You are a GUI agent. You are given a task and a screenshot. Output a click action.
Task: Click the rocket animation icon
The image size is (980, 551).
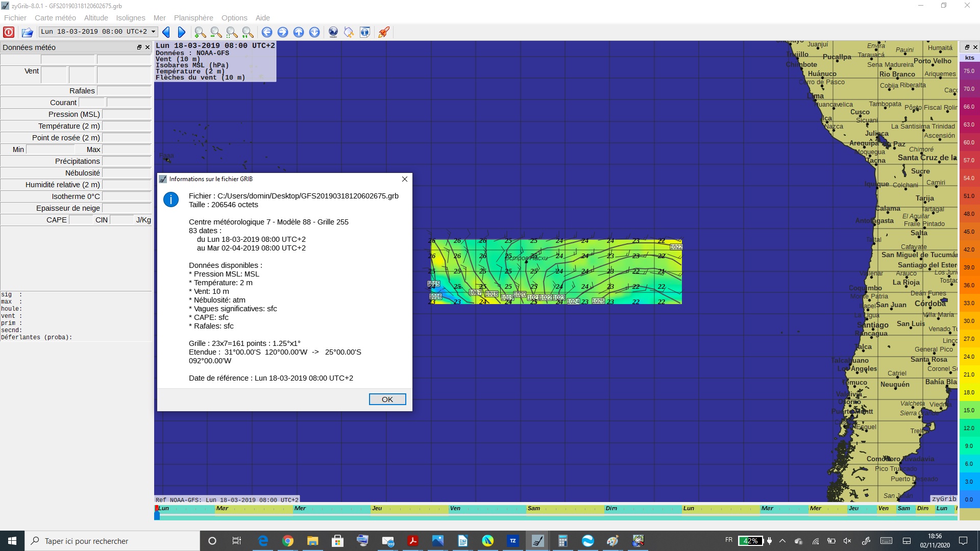pos(384,32)
